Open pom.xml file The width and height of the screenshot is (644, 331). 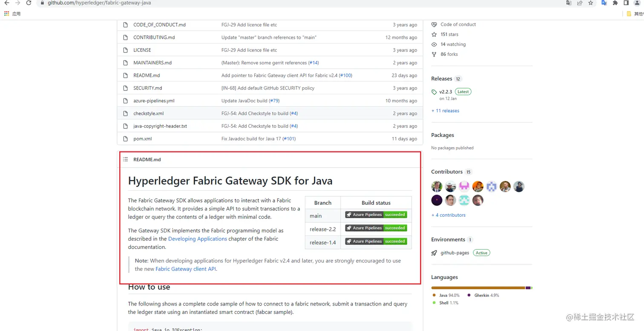(142, 139)
